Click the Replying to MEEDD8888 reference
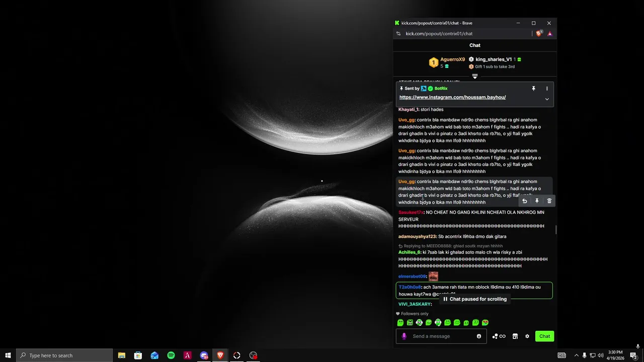Image resolution: width=644 pixels, height=362 pixels. (x=450, y=246)
